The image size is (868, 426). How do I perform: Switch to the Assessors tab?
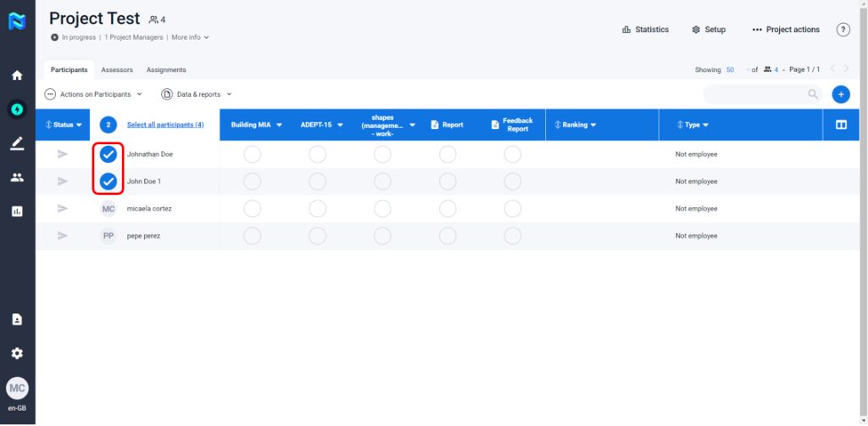[117, 70]
